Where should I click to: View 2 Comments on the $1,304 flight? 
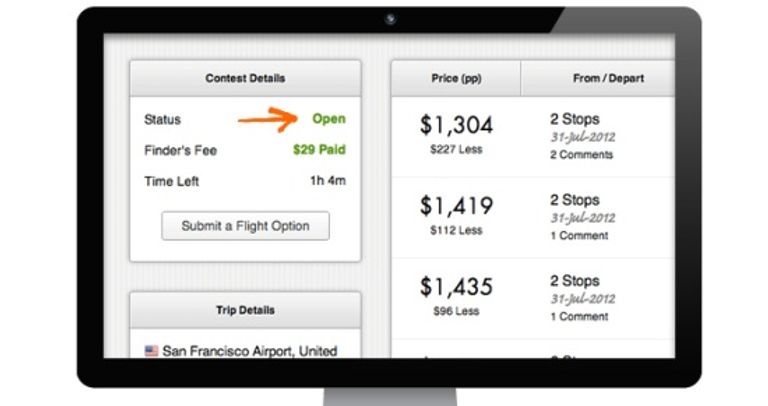[x=581, y=155]
